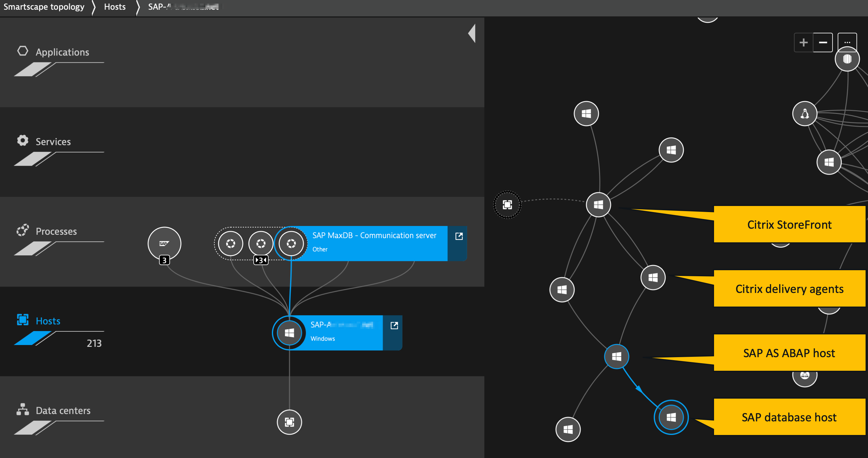Select the Windows node linked by two lines to StoreFront
The width and height of the screenshot is (868, 458).
coord(671,150)
